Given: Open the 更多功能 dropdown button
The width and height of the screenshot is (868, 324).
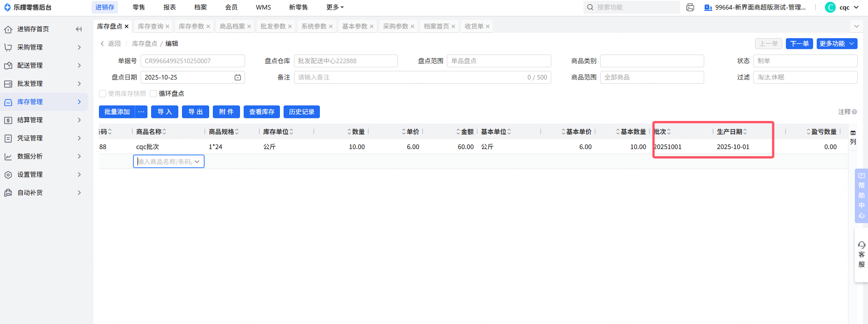Looking at the screenshot, I should click(837, 44).
